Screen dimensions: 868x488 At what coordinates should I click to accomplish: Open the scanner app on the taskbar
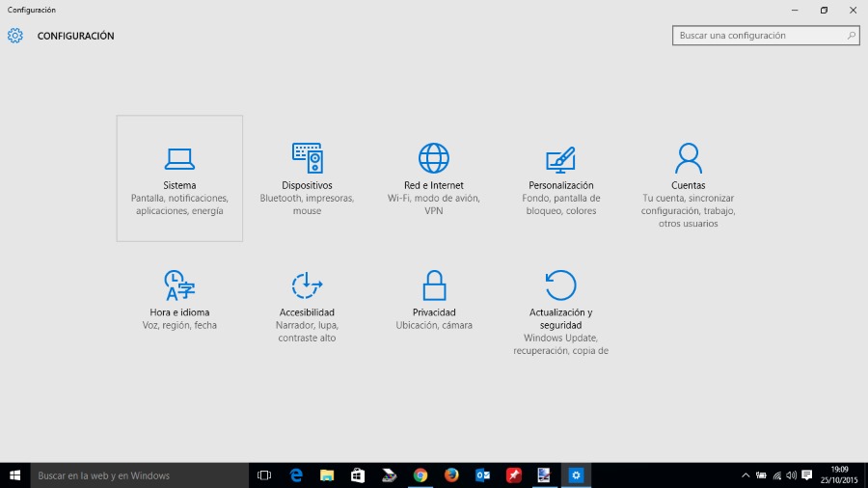point(390,475)
